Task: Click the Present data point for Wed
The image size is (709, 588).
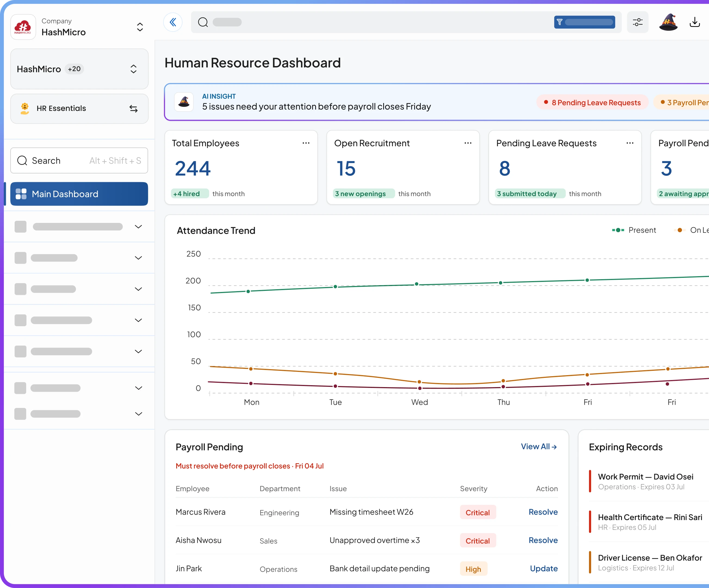Action: (x=417, y=284)
